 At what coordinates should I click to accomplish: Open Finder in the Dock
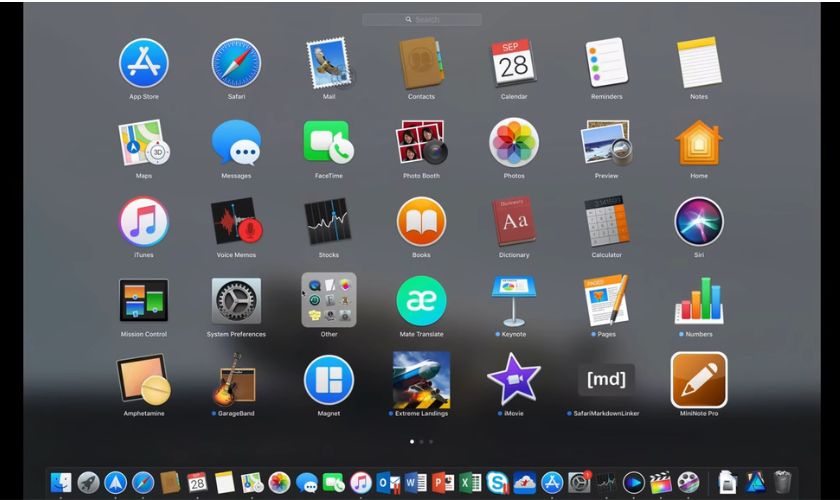[61, 482]
